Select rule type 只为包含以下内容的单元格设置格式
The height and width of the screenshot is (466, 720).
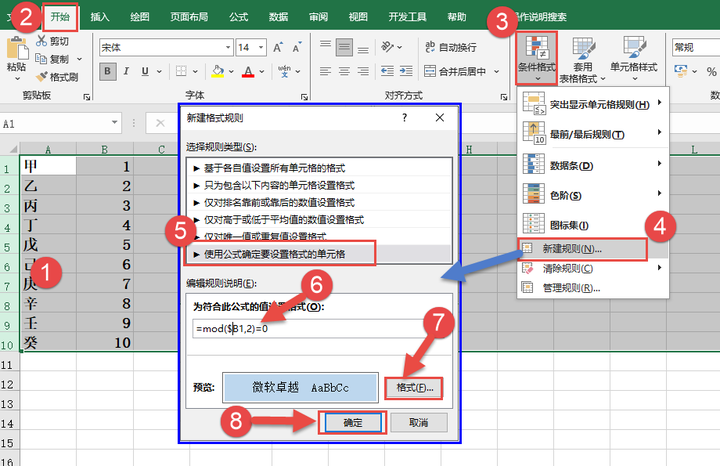pyautogui.click(x=319, y=185)
